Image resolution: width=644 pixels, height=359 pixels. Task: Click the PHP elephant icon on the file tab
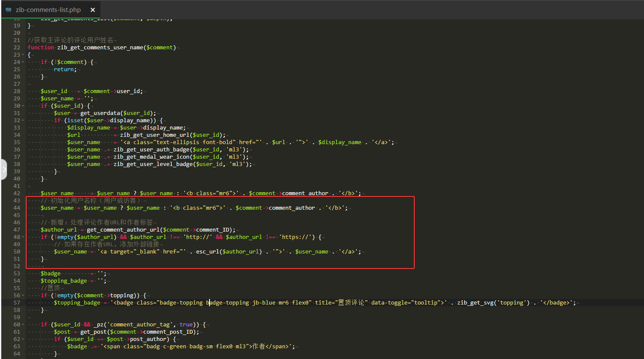(9, 10)
